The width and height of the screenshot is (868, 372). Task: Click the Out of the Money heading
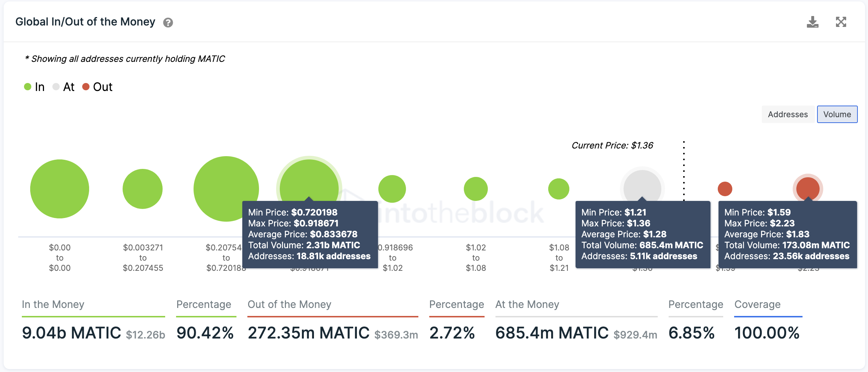(x=290, y=304)
